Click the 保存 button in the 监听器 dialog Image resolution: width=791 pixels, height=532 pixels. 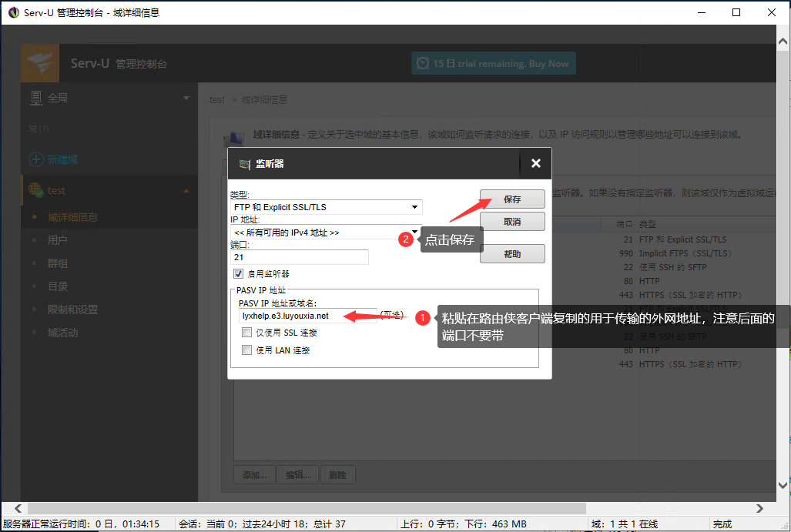tap(511, 199)
